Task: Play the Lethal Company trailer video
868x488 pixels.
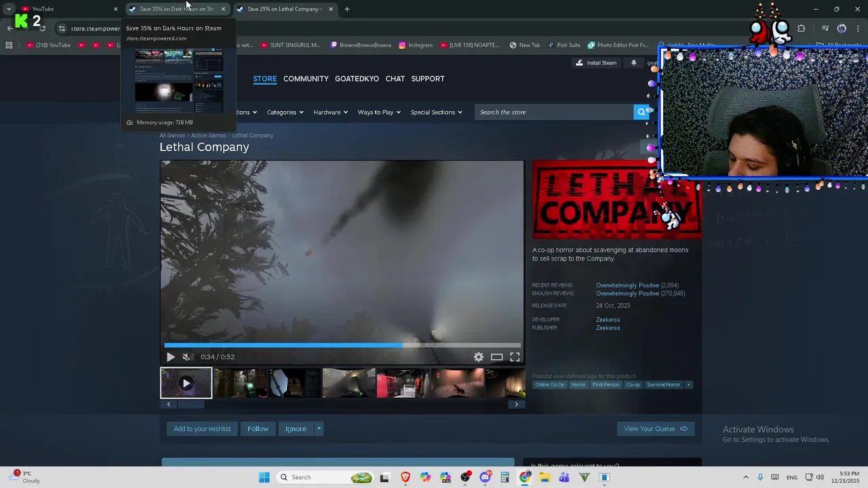Action: click(x=170, y=357)
